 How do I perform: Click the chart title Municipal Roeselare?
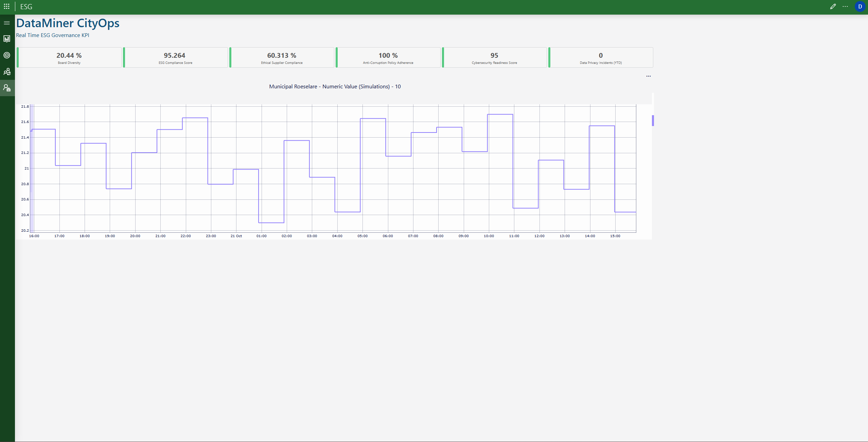point(335,87)
